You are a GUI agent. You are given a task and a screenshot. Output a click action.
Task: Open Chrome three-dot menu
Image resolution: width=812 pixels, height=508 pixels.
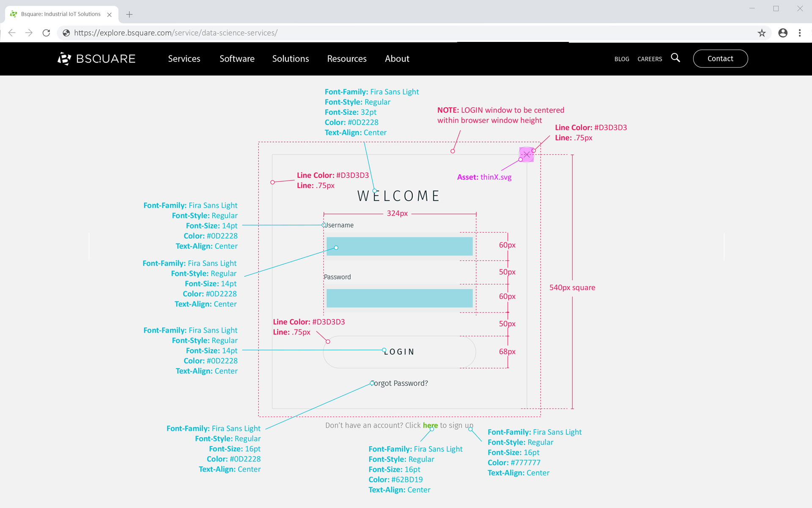point(800,33)
